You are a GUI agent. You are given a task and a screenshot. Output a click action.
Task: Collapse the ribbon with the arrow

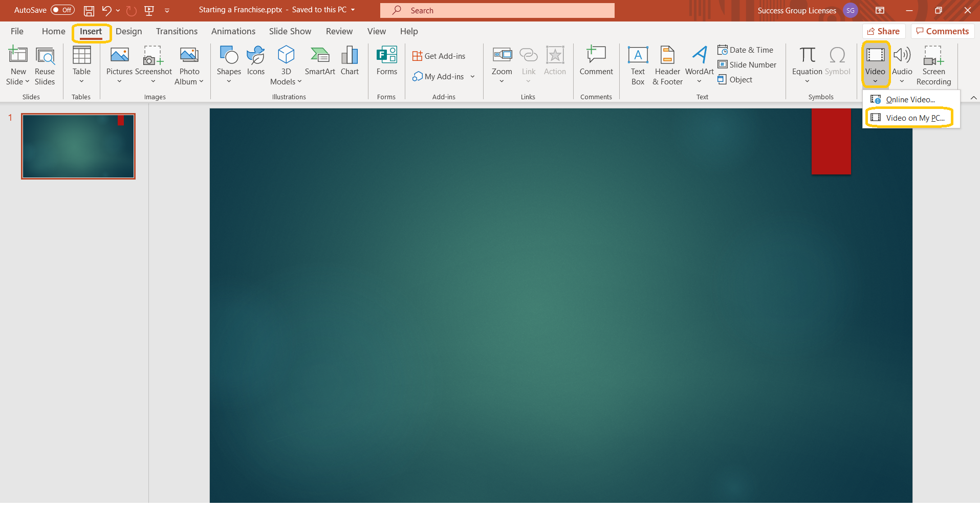pyautogui.click(x=973, y=98)
